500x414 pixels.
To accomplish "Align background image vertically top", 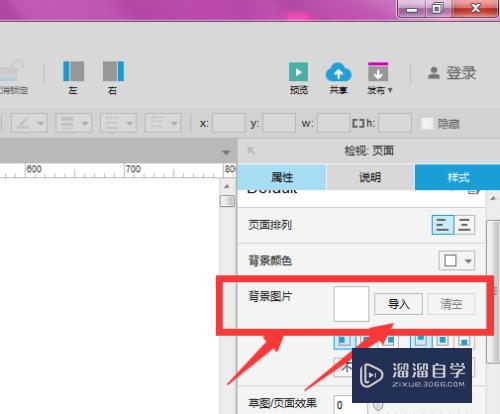I will 421,341.
